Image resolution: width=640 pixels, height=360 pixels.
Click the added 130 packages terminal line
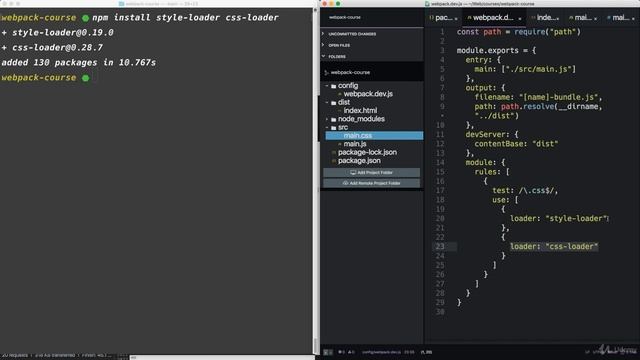[x=78, y=62]
